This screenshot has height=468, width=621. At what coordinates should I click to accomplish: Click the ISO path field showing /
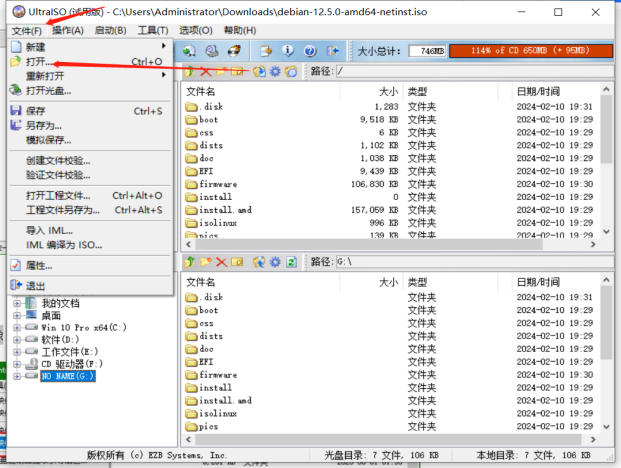470,72
